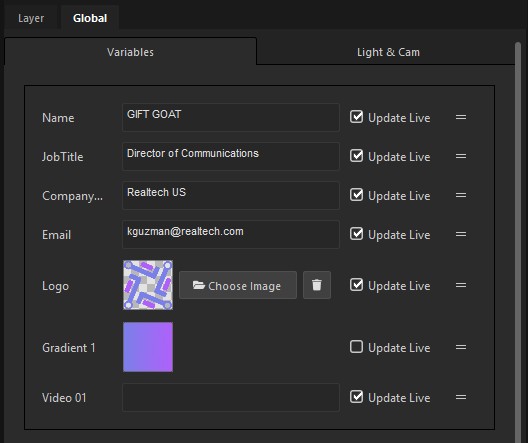
Task: Select the Global tab
Action: tap(90, 18)
